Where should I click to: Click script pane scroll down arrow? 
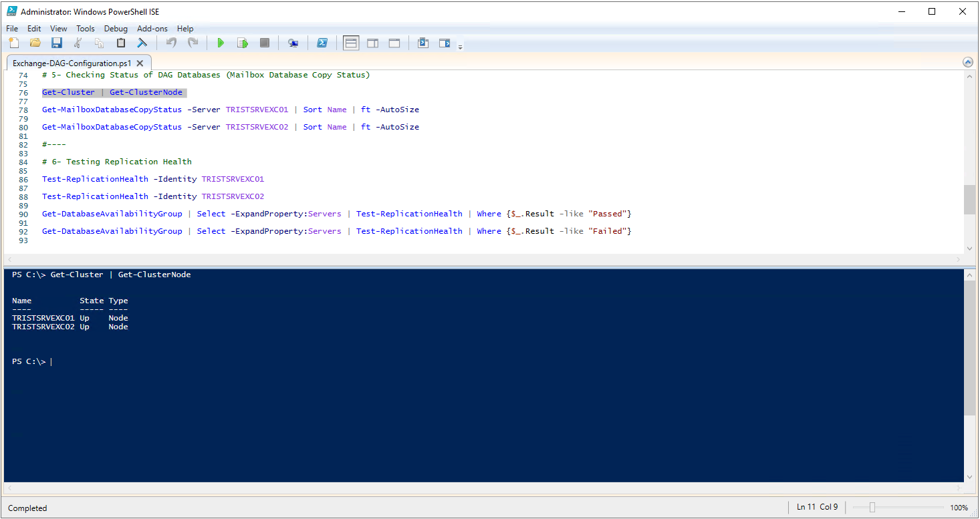point(969,247)
